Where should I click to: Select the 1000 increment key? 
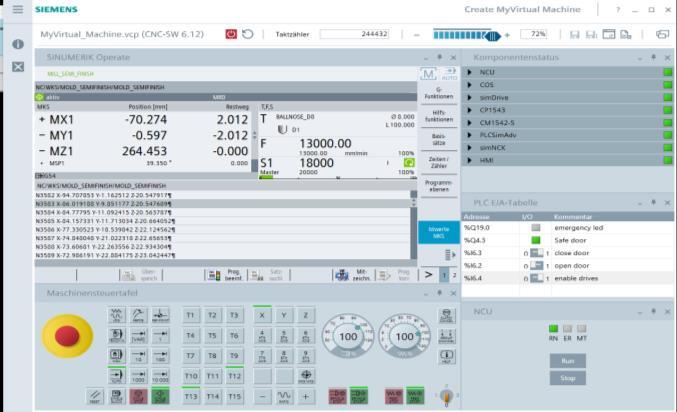click(x=138, y=376)
